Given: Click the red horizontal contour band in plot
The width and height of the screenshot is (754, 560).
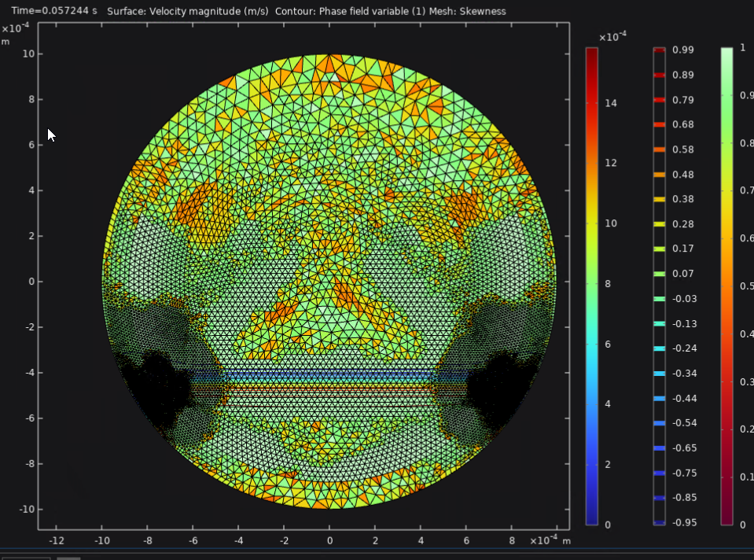Looking at the screenshot, I should click(330, 388).
